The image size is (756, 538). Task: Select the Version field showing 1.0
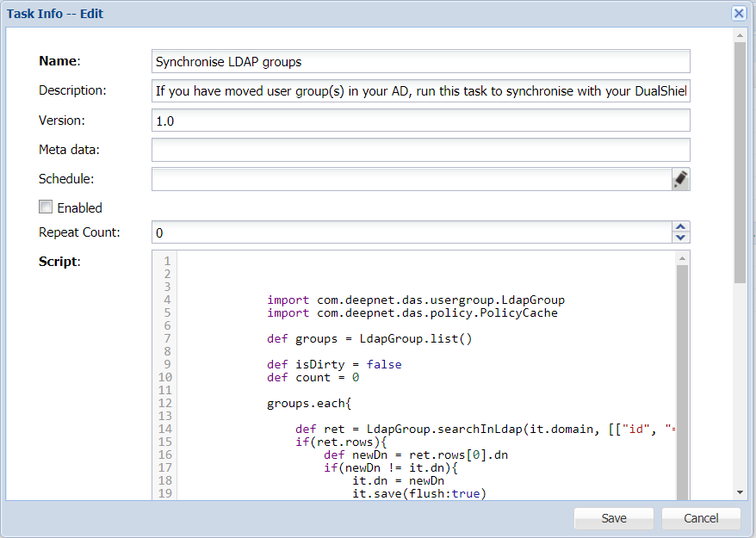click(420, 121)
